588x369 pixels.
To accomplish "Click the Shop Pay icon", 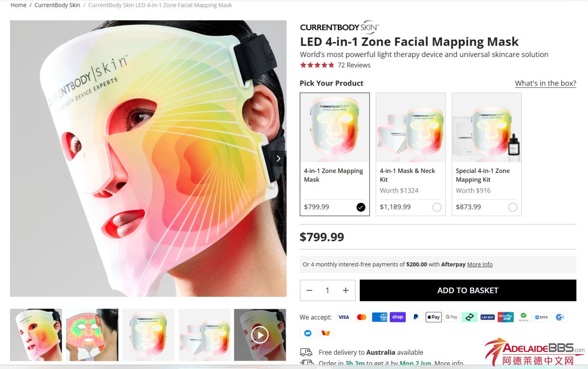I will [397, 317].
